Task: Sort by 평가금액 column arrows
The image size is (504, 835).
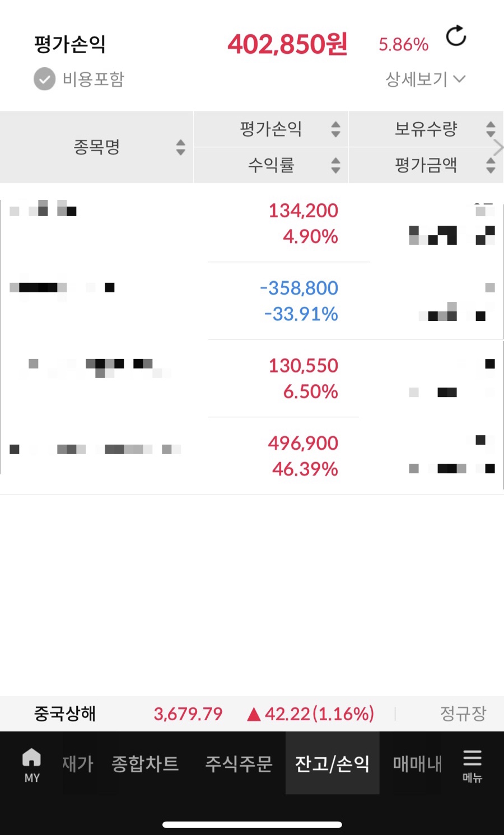Action: click(x=491, y=165)
